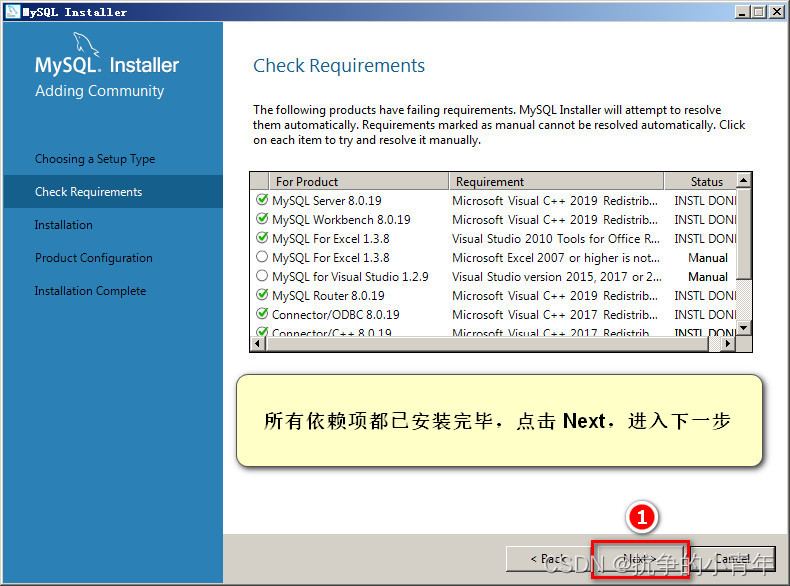Maximize the MySQL Installer window
Viewport: 790px width, 586px height.
(x=758, y=12)
